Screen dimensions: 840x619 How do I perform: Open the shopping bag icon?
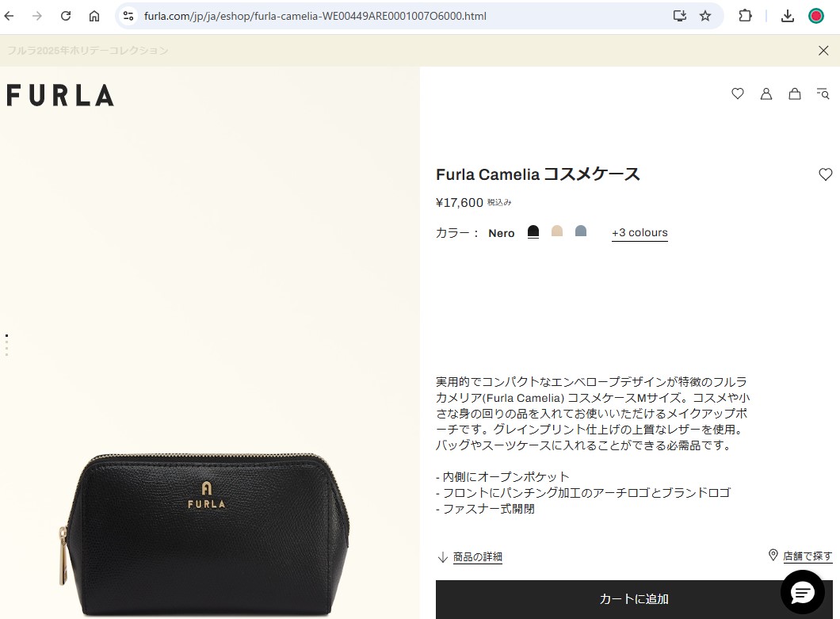coord(795,94)
